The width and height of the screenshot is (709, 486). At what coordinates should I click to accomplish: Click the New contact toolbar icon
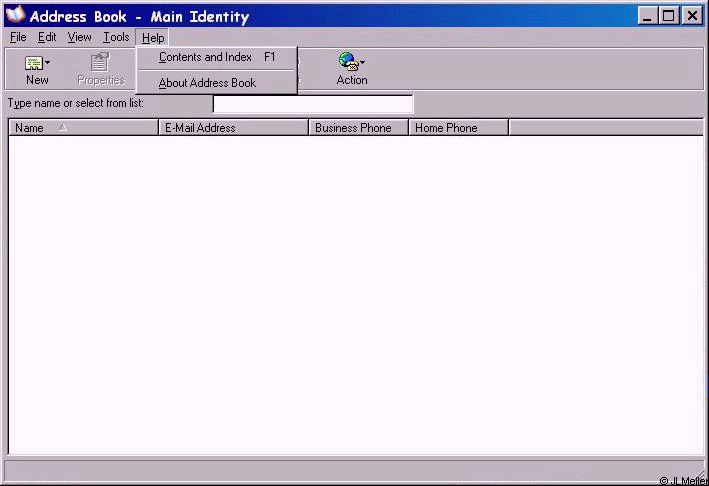click(x=33, y=63)
